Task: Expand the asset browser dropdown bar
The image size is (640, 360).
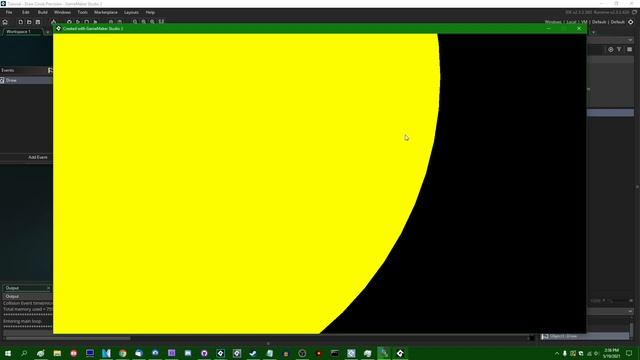Action: pos(630,40)
